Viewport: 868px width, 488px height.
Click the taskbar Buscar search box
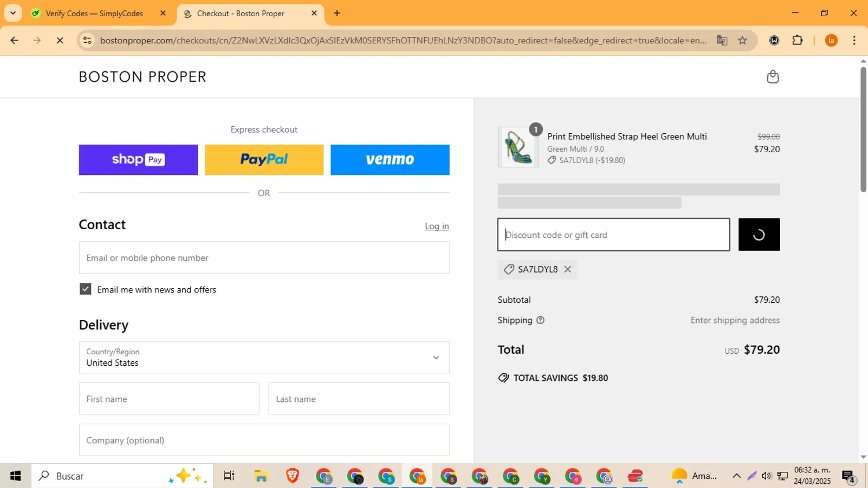122,476
